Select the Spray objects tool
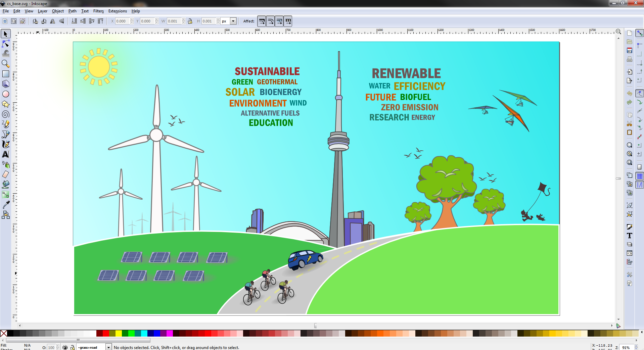 coord(6,164)
